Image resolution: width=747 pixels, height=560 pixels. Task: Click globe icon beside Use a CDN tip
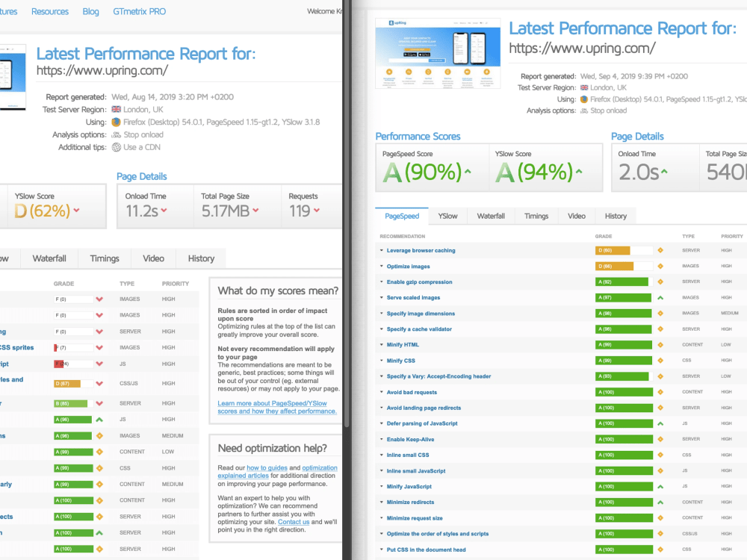tap(117, 147)
